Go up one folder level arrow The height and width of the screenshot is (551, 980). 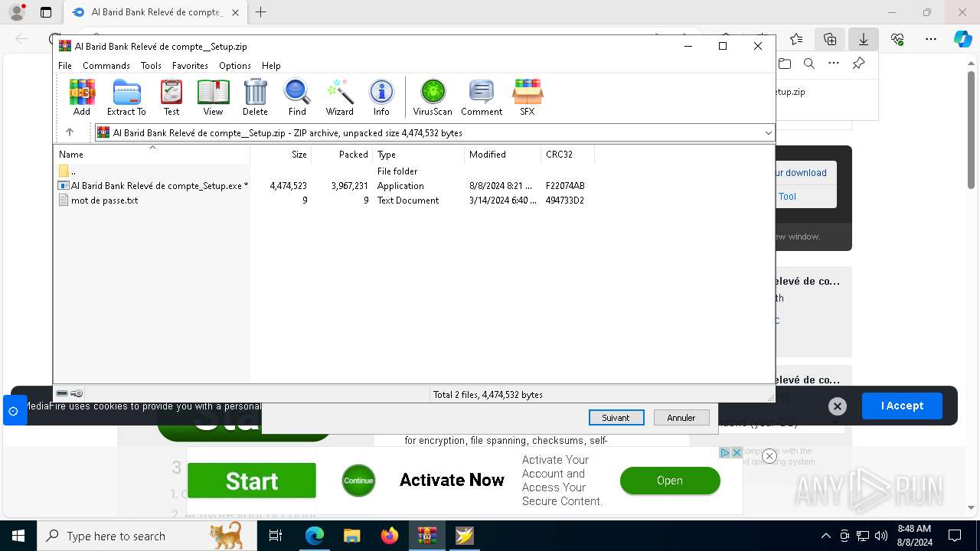70,132
